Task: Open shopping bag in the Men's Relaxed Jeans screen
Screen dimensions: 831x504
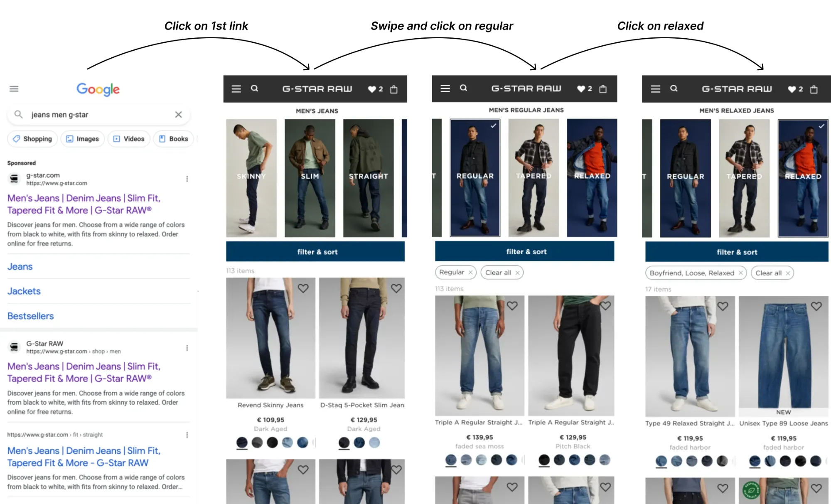Action: click(x=814, y=89)
